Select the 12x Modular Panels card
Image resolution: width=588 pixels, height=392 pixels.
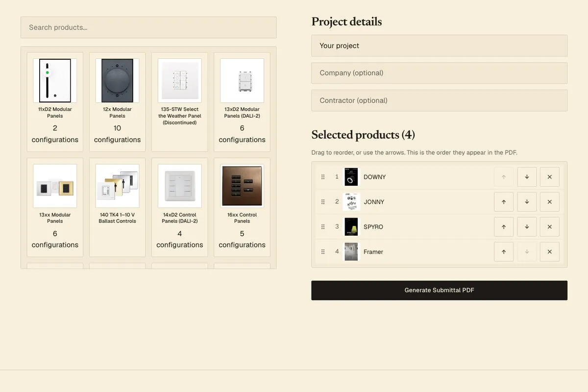117,102
